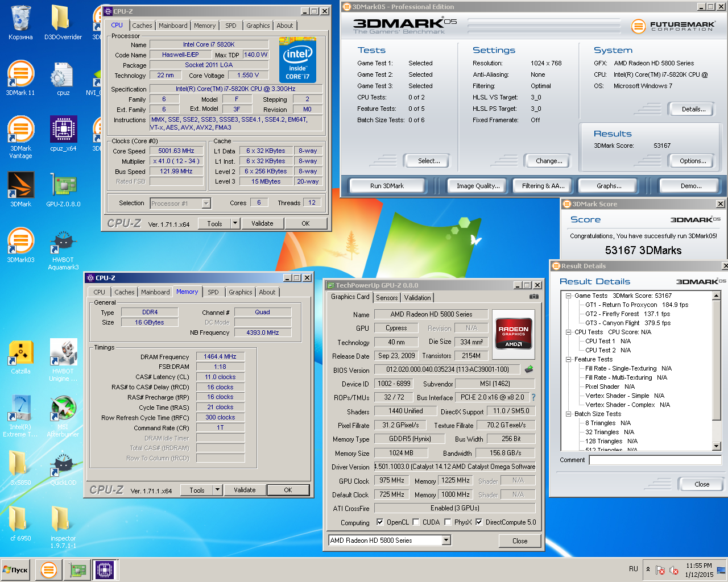
Task: Switch to CPU-Z taskbar button
Action: [x=104, y=569]
